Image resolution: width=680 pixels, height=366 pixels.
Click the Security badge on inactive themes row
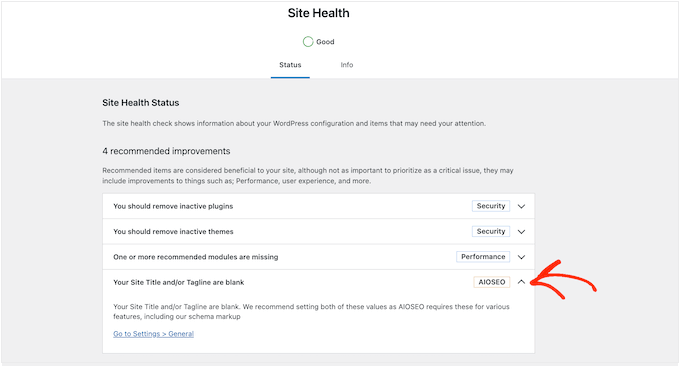point(491,231)
